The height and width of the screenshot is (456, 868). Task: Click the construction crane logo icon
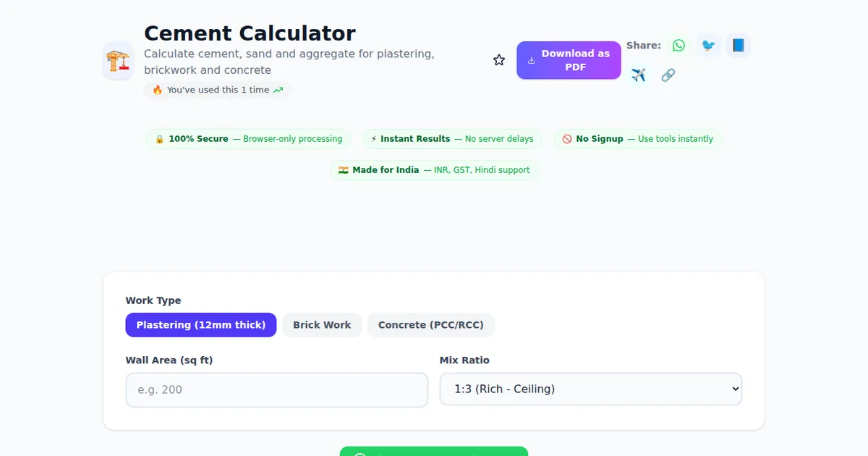(x=118, y=60)
